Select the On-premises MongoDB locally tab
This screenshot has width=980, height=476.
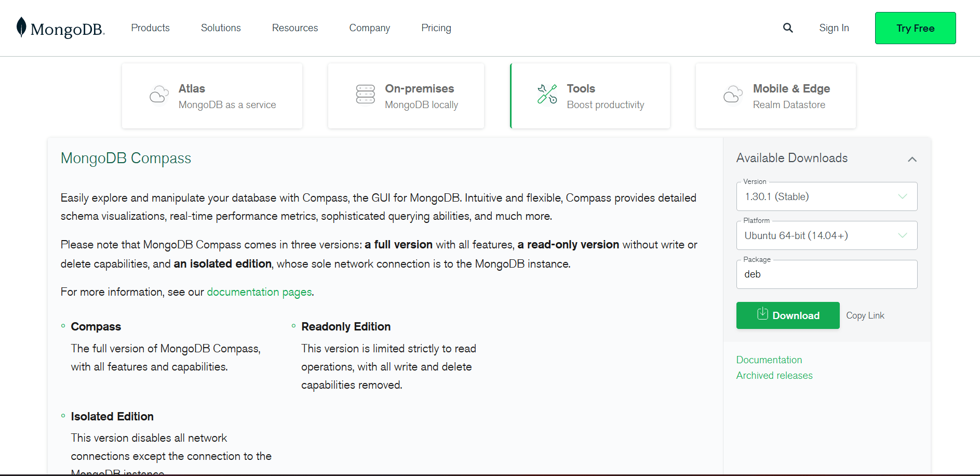pyautogui.click(x=406, y=96)
